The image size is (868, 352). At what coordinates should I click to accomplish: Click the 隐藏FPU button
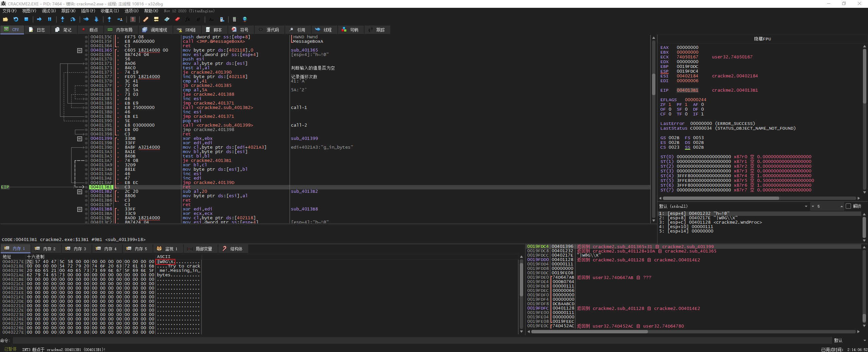coord(762,39)
